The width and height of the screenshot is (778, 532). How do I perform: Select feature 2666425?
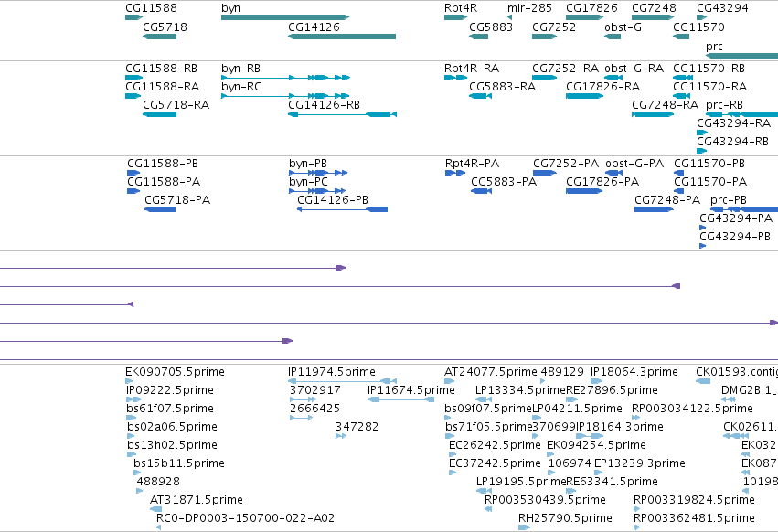(315, 409)
